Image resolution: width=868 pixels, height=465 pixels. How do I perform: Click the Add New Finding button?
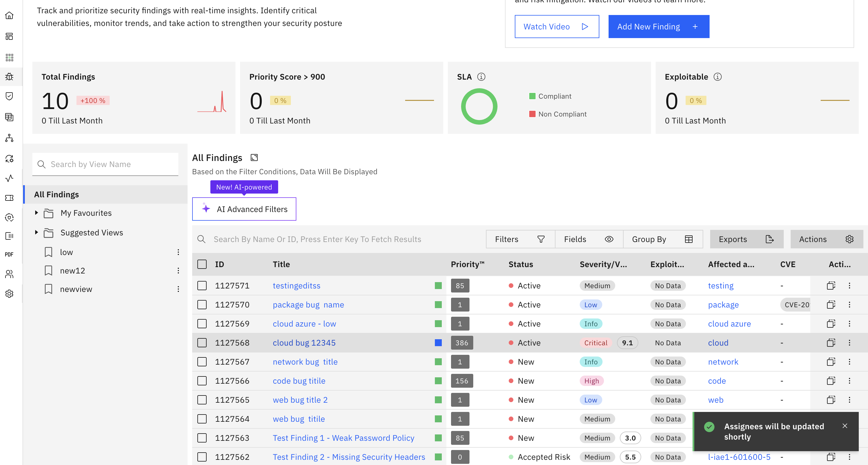click(x=659, y=27)
